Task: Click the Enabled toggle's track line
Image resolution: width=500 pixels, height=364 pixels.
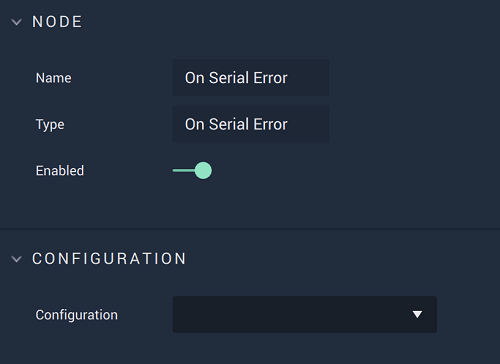Action: click(x=183, y=170)
